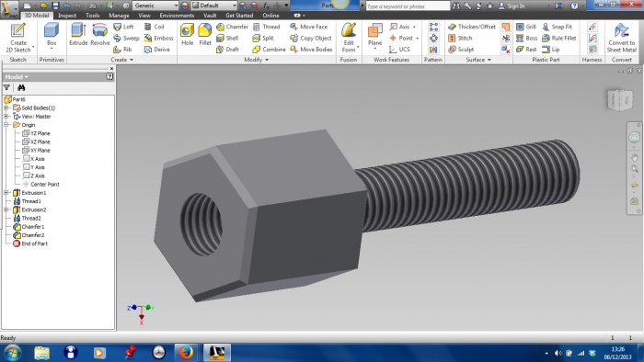Image resolution: width=644 pixels, height=362 pixels.
Task: Start Create 2D Sketch
Action: [18, 38]
